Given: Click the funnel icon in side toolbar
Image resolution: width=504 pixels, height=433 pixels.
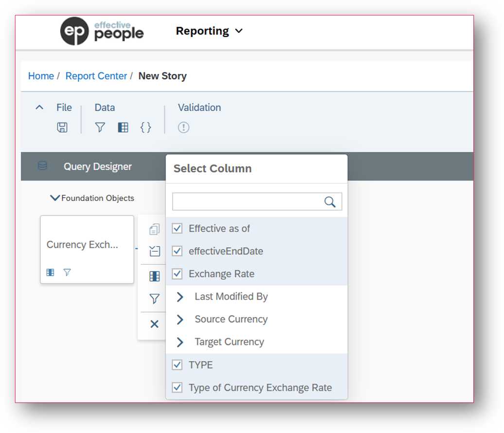Looking at the screenshot, I should tap(155, 299).
